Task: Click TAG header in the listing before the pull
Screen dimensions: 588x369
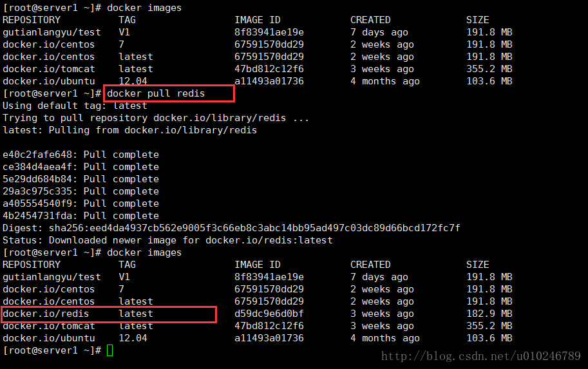Action: tap(127, 20)
